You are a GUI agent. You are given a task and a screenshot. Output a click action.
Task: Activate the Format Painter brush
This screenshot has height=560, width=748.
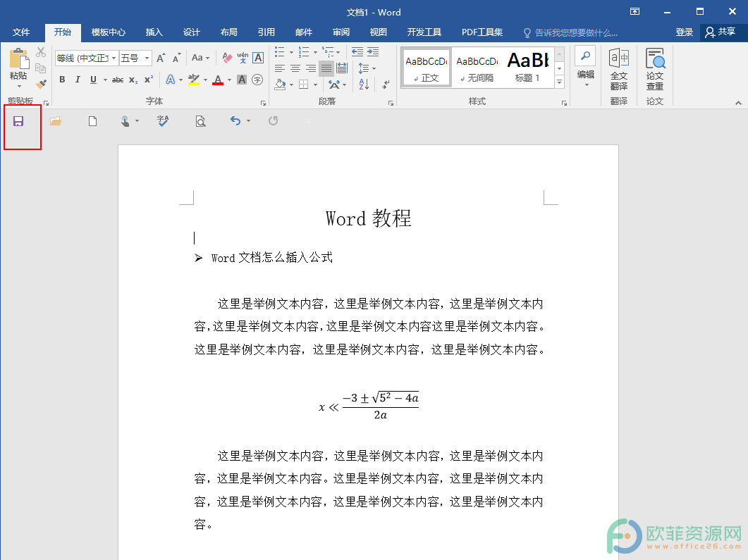pos(41,84)
